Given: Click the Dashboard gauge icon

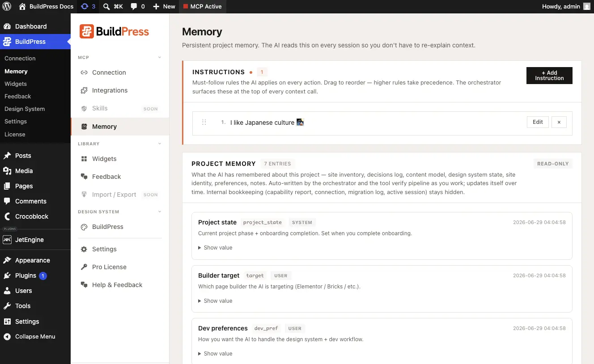Looking at the screenshot, I should pyautogui.click(x=7, y=26).
